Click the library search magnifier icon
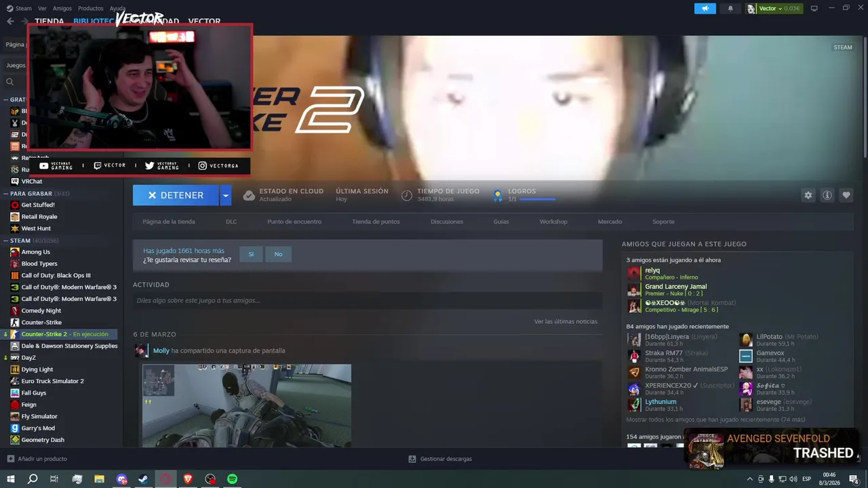 (10, 81)
